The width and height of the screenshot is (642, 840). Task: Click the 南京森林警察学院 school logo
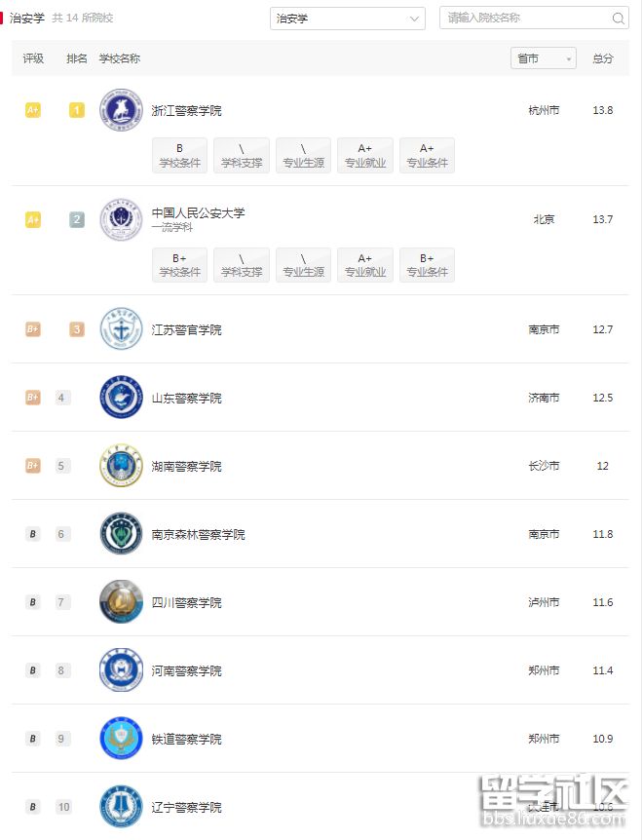point(120,534)
